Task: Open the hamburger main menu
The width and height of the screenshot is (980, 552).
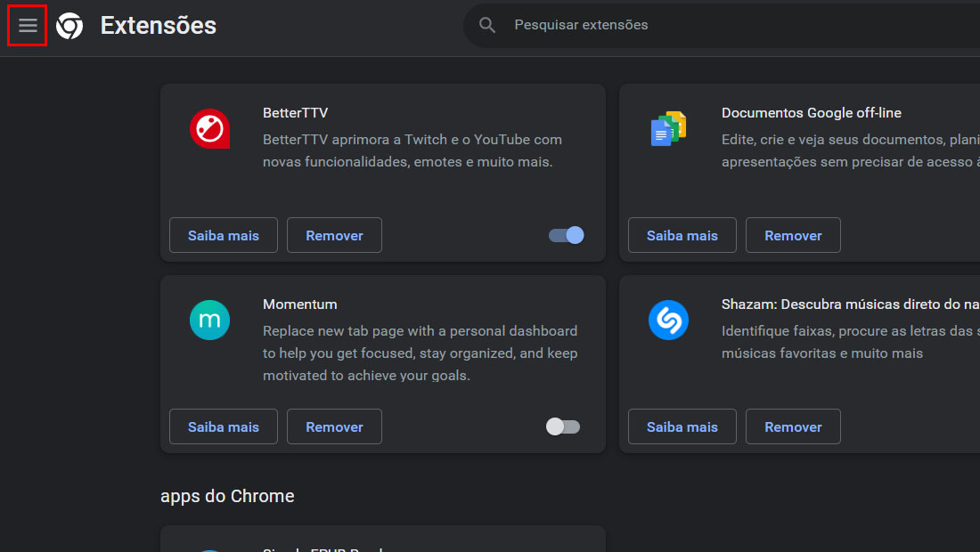Action: [x=28, y=26]
